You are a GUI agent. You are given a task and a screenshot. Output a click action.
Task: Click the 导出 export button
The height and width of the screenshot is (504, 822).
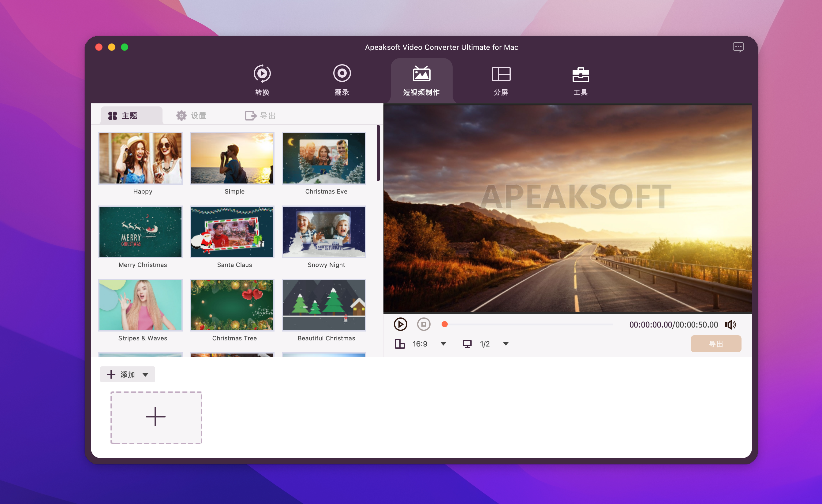[x=716, y=344]
